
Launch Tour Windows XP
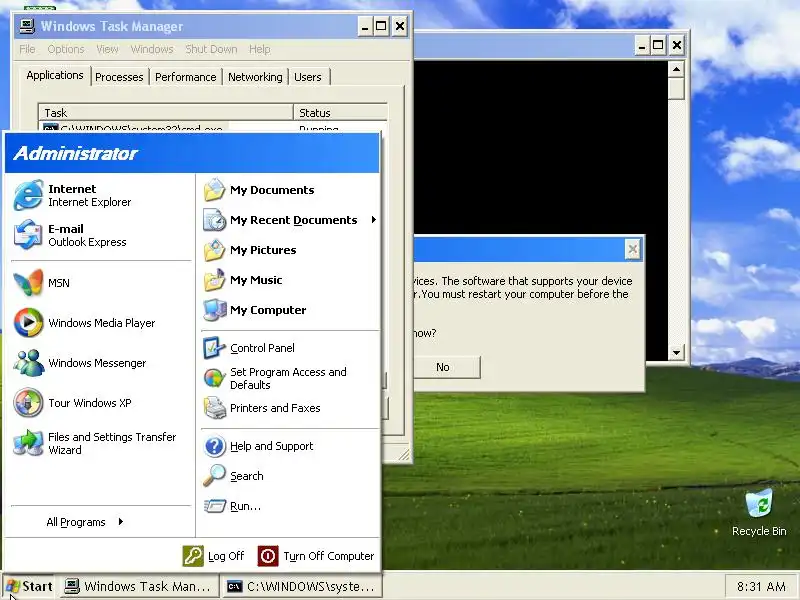tap(101, 403)
